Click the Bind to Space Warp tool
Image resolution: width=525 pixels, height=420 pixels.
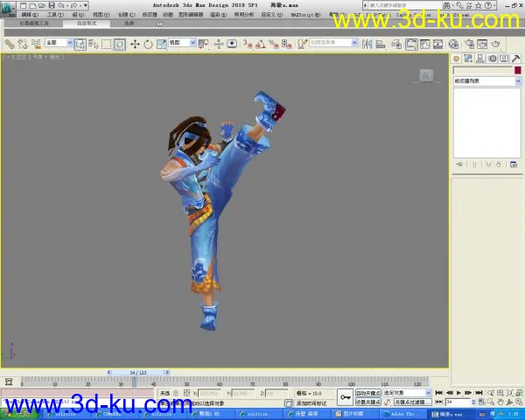[x=36, y=45]
